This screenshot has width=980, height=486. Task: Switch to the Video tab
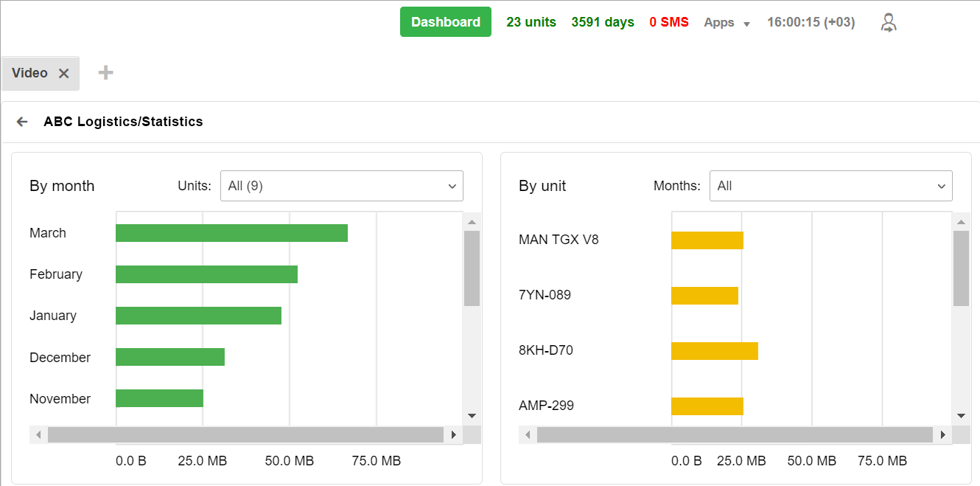click(30, 73)
